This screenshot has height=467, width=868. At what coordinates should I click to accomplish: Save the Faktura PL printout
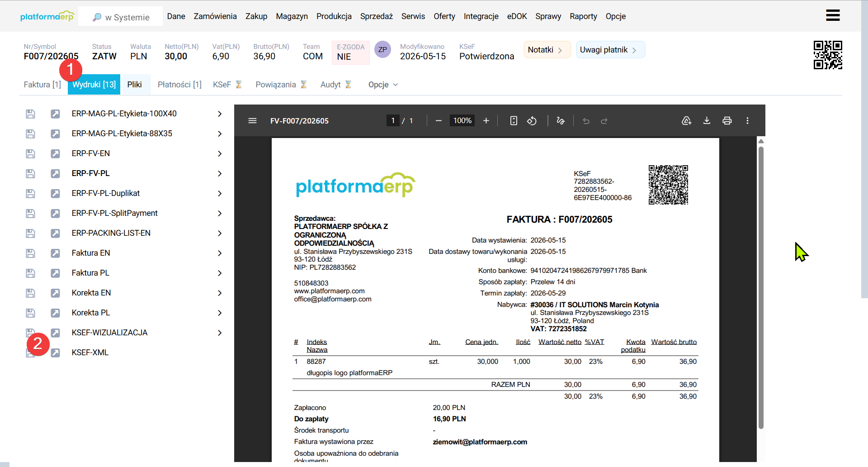pos(30,273)
